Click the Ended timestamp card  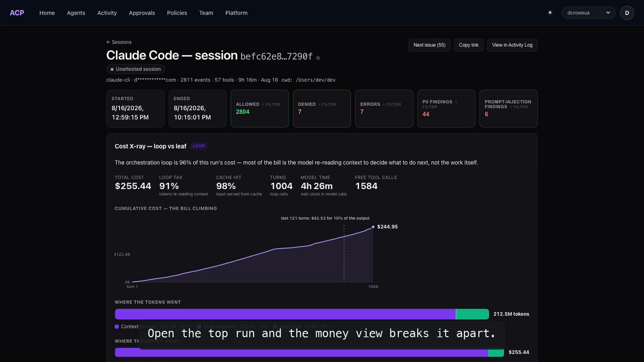click(x=198, y=109)
